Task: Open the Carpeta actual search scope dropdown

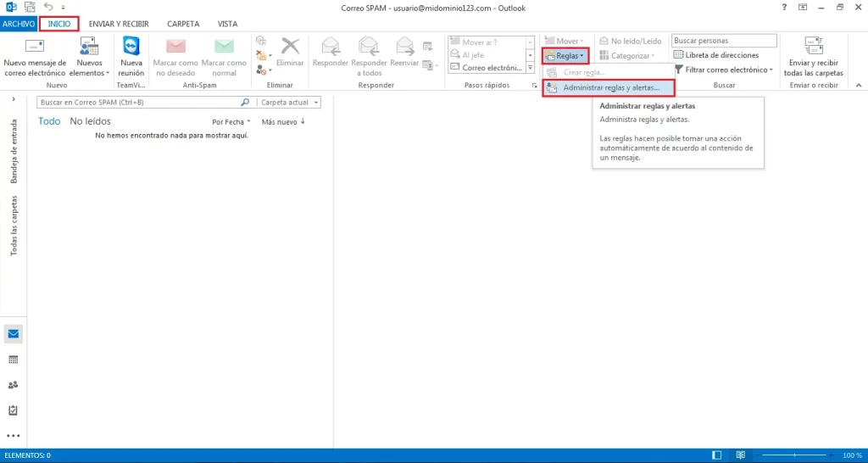Action: [290, 103]
